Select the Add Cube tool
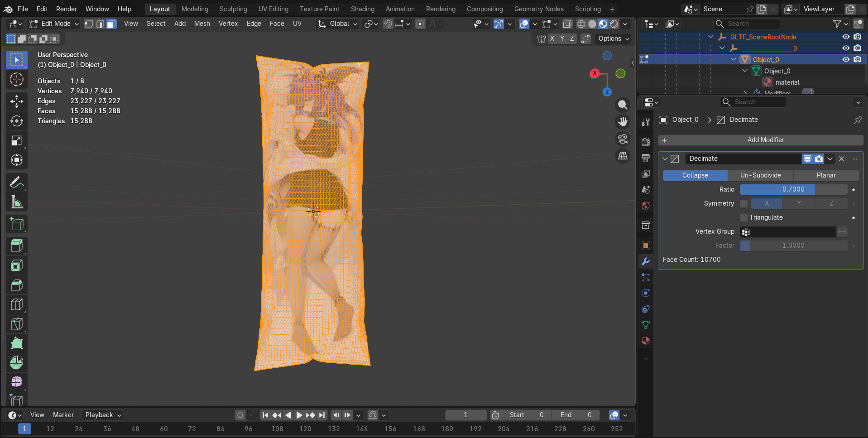Viewport: 868px width, 438px height. [17, 224]
